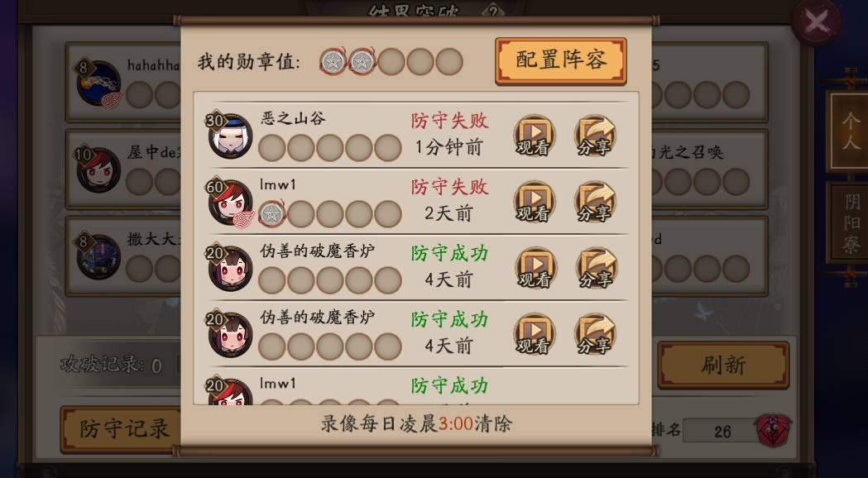Switch to 个人 tab
This screenshot has width=868, height=478.
pyautogui.click(x=849, y=131)
